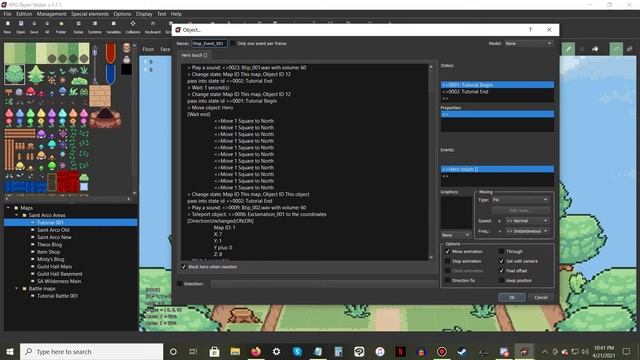The image size is (640, 360).
Task: Open the Variables manager toolbar icon
Action: (x=113, y=27)
